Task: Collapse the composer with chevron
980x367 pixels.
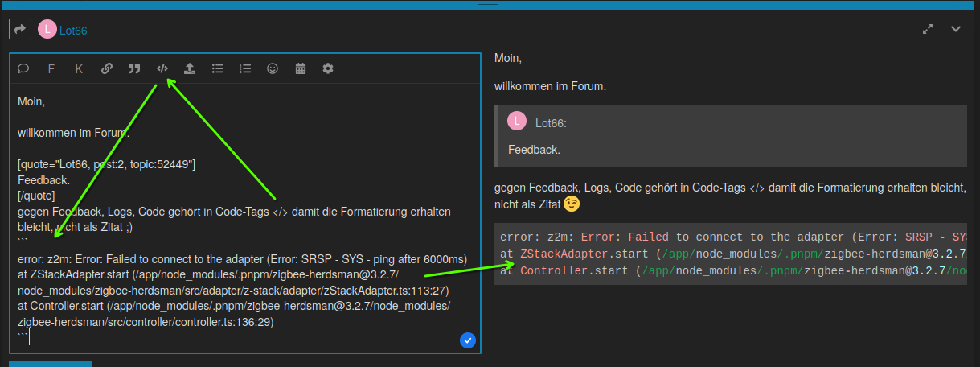Action: pyautogui.click(x=956, y=29)
